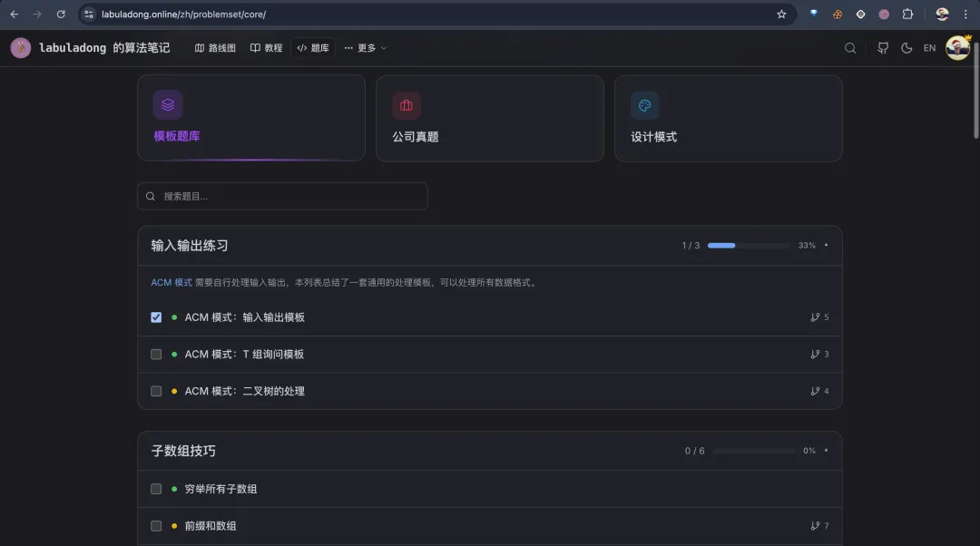The height and width of the screenshot is (546, 980).
Task: Click the 搜索题目 search input field
Action: pyautogui.click(x=281, y=196)
